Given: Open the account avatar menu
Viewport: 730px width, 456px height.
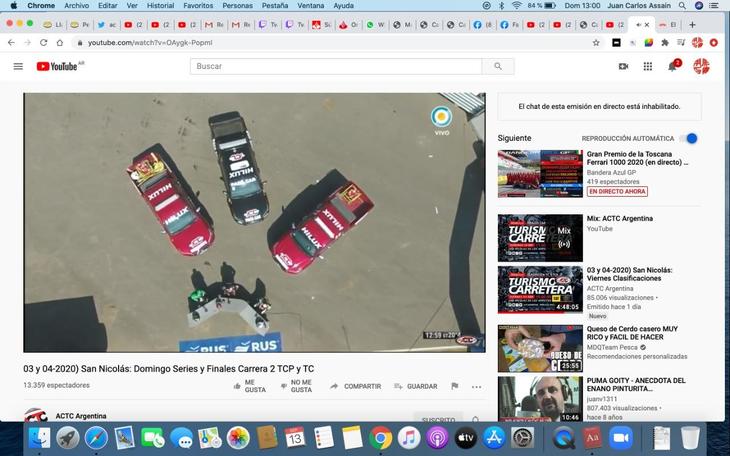Looking at the screenshot, I should 702,66.
